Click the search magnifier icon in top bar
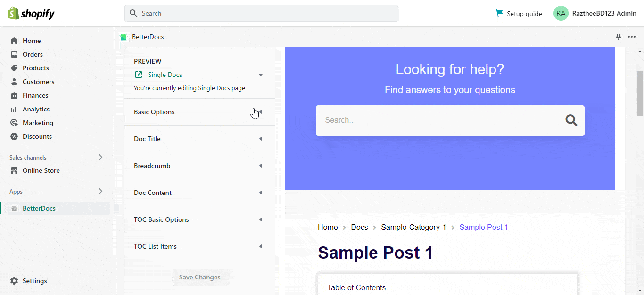Viewport: 644px width, 295px height. [x=133, y=13]
